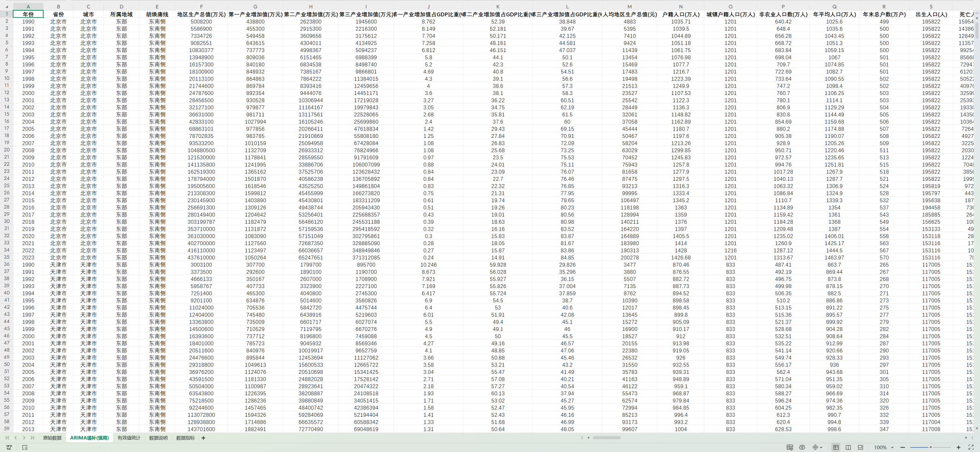980x452 pixels.
Task: Open the 原始数据 sheet tab
Action: [x=52, y=438]
